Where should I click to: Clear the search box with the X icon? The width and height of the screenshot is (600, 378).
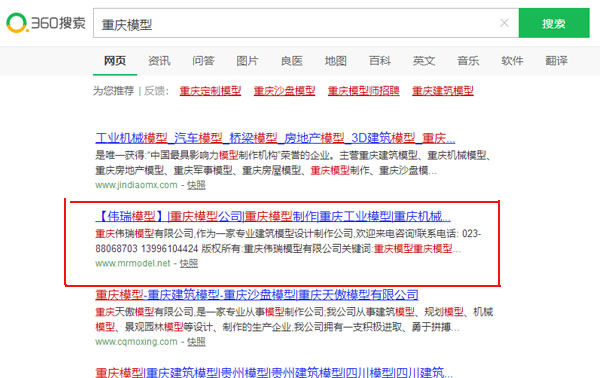pos(504,23)
